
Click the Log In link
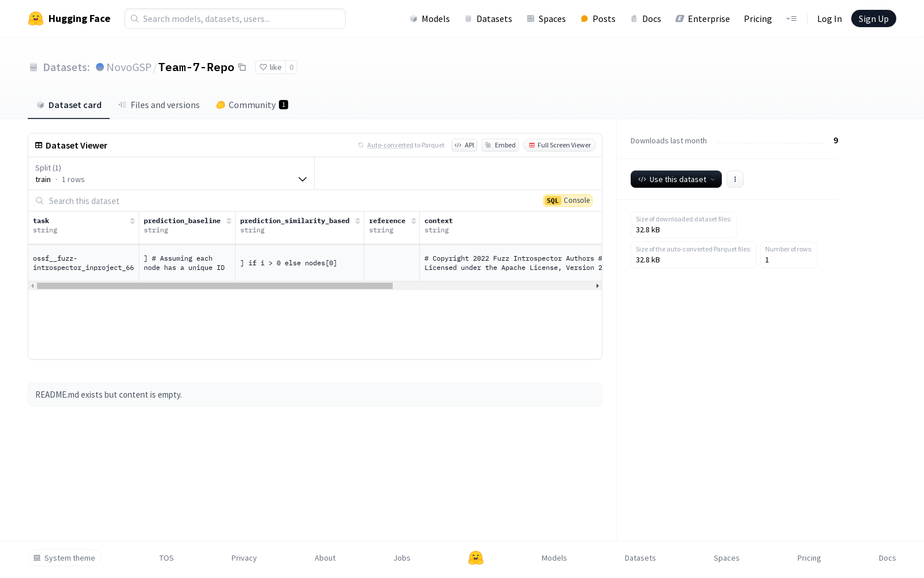pyautogui.click(x=829, y=18)
